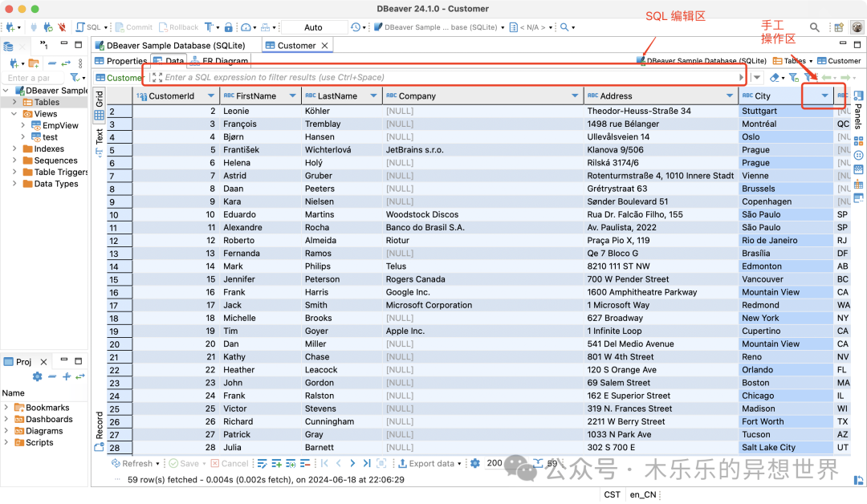Click the Delete row icon

coord(305,463)
